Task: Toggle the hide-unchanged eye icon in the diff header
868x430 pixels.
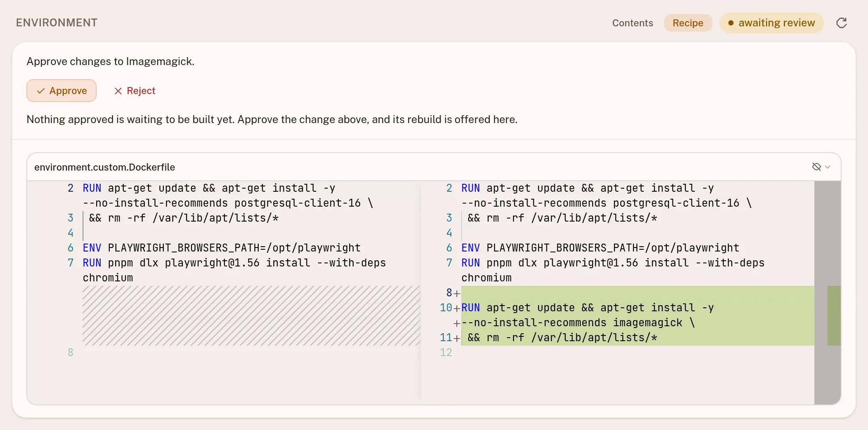Action: point(817,167)
